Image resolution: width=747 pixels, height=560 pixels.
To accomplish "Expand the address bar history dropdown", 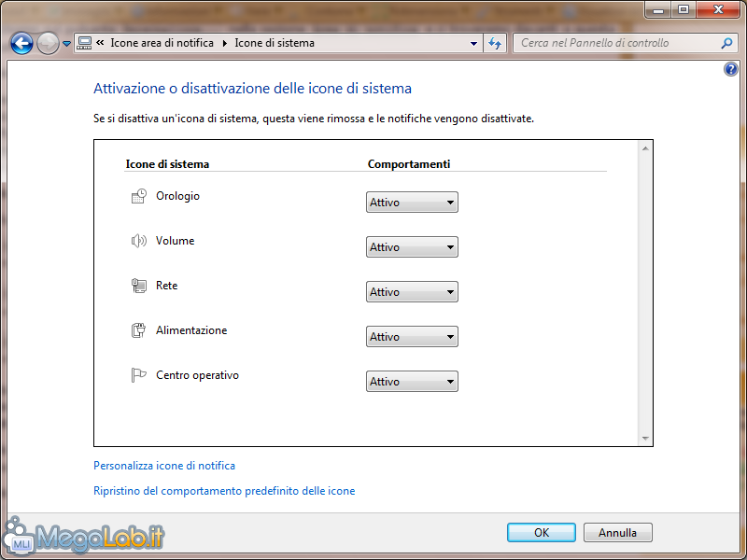I will (x=473, y=43).
